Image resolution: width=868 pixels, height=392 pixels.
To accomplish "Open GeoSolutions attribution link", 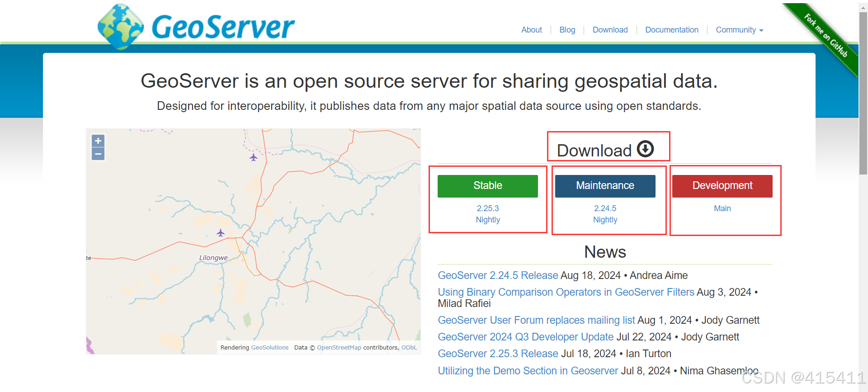I will coord(269,348).
